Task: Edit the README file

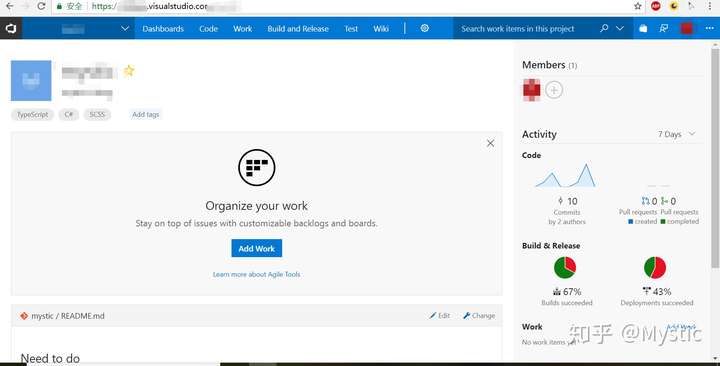Action: 439,315
